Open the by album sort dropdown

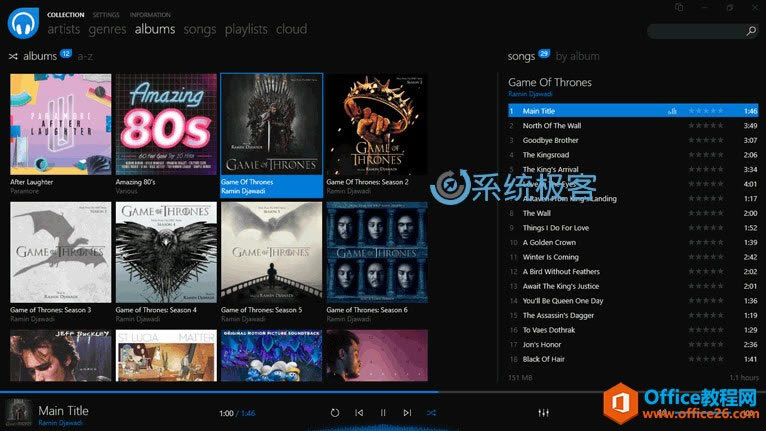pos(577,57)
